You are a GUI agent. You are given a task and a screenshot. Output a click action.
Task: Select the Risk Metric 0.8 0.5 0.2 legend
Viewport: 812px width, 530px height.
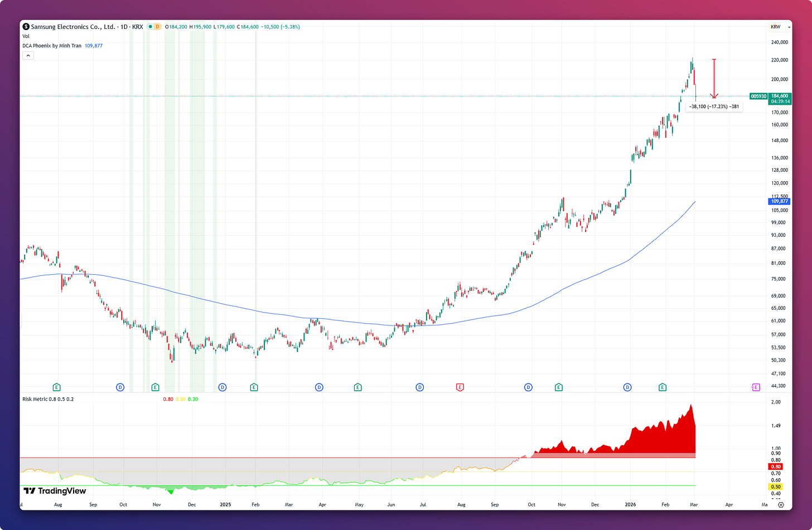point(48,399)
